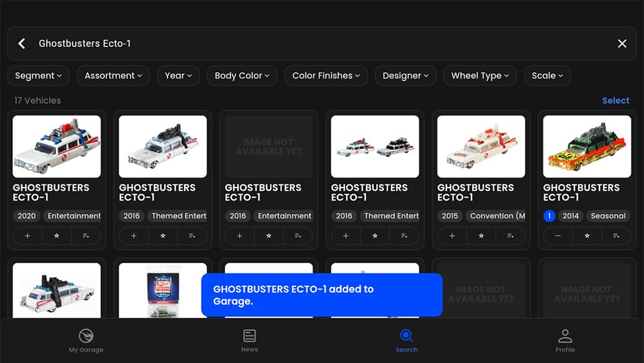644x363 pixels.
Task: Go to the Profile tab
Action: coord(565,341)
